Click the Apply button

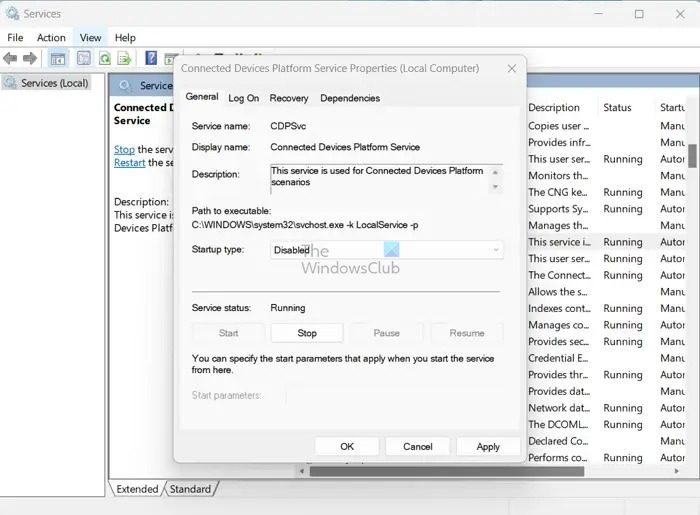[x=488, y=446]
